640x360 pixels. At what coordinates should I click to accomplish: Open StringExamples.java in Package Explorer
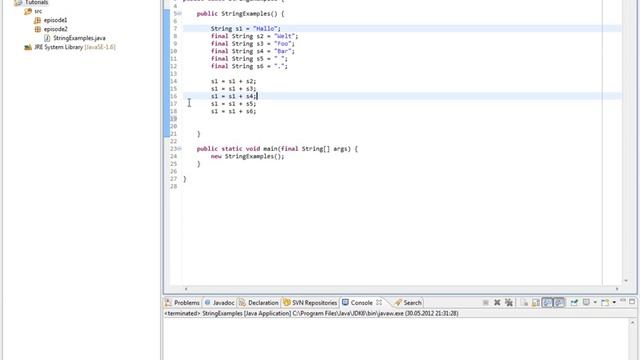pyautogui.click(x=79, y=38)
